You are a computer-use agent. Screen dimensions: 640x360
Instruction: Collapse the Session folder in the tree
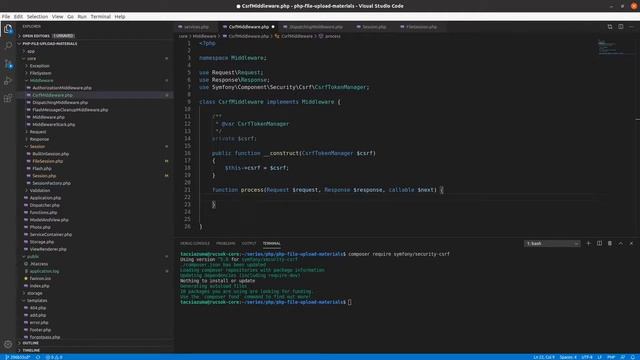(x=37, y=147)
